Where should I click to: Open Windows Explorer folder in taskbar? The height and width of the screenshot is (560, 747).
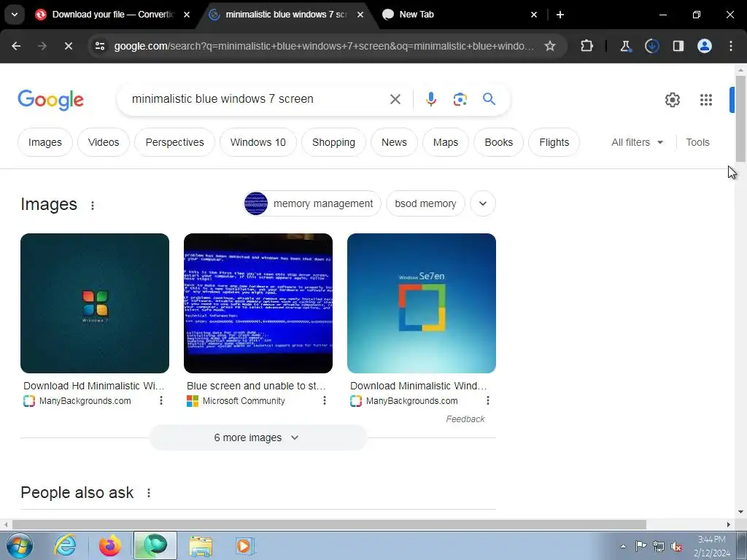coord(201,545)
